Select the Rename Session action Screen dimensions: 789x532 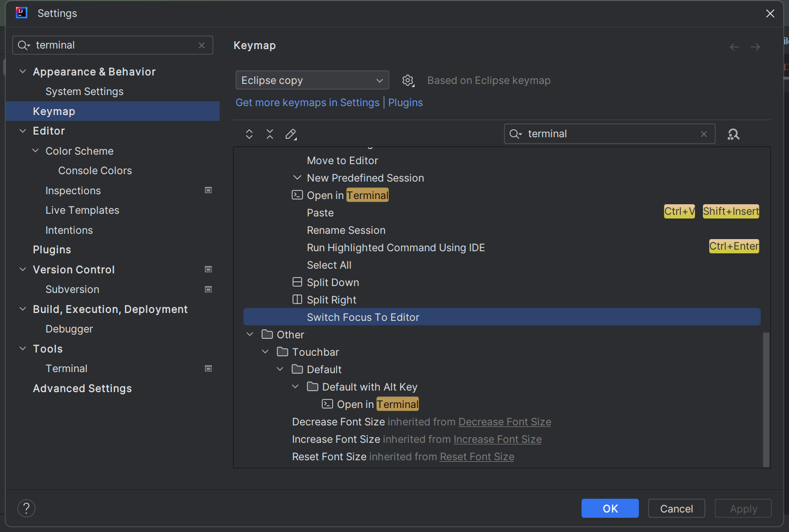click(x=502, y=230)
